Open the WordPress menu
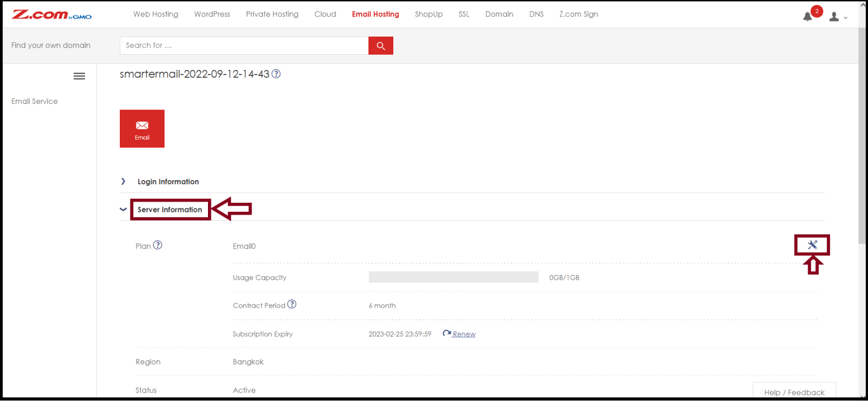 pyautogui.click(x=212, y=14)
